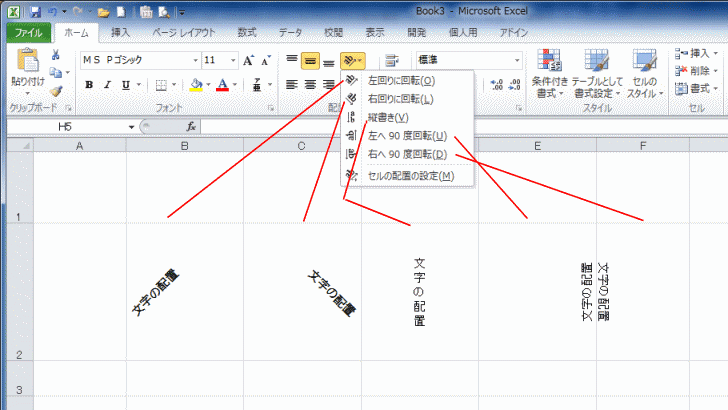Apply yellow fill color bucket

[x=196, y=85]
